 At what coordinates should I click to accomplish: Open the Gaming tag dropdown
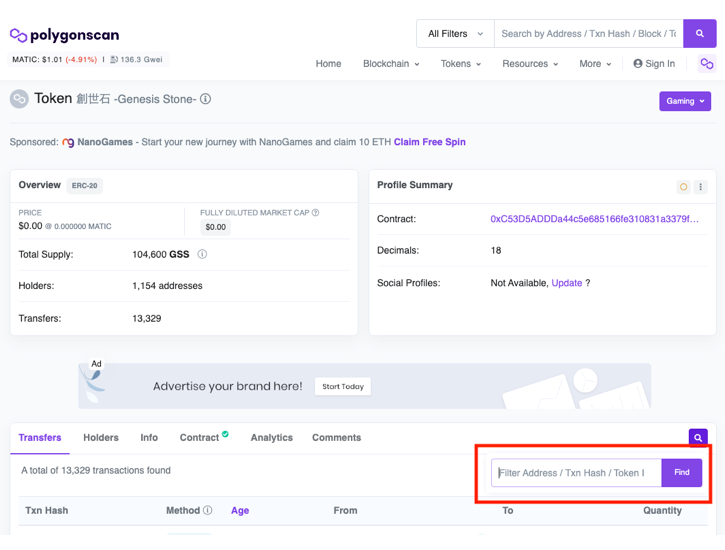click(685, 101)
